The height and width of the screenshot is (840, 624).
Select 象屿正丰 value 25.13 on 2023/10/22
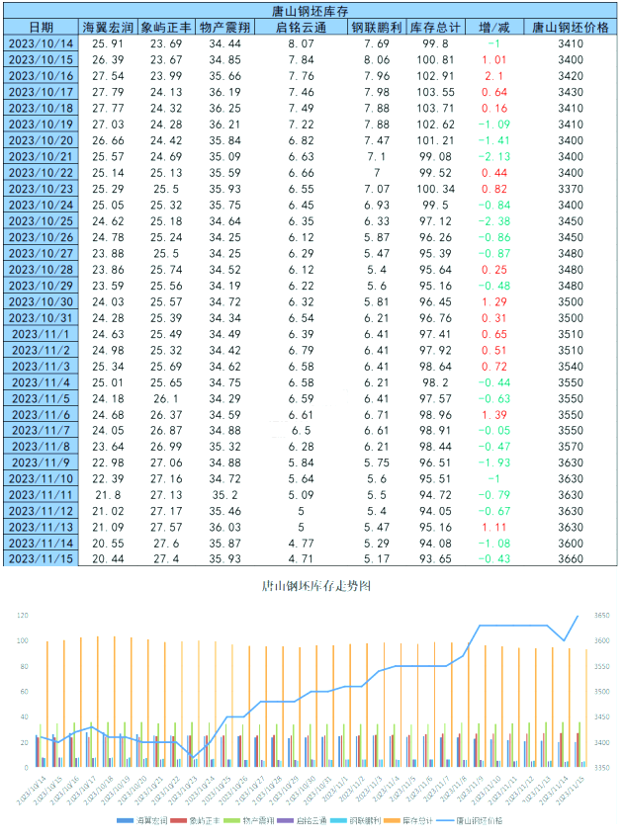point(166,173)
